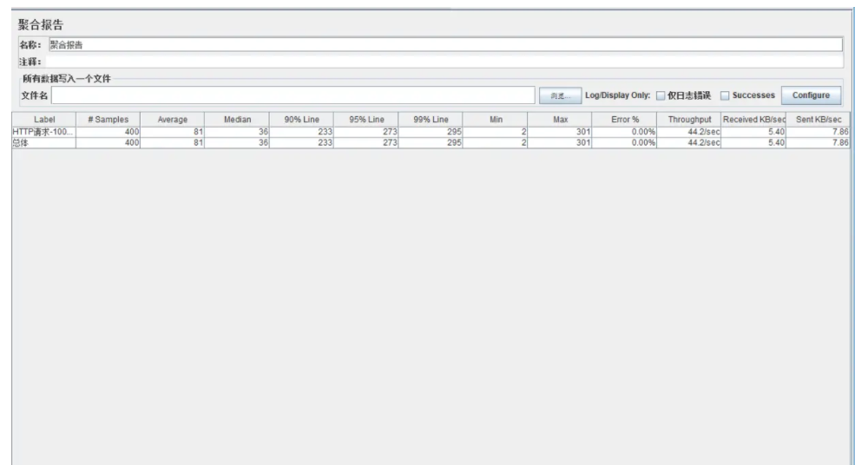The width and height of the screenshot is (868, 465).
Task: Select the Sent KB/sec column header
Action: pyautogui.click(x=819, y=120)
